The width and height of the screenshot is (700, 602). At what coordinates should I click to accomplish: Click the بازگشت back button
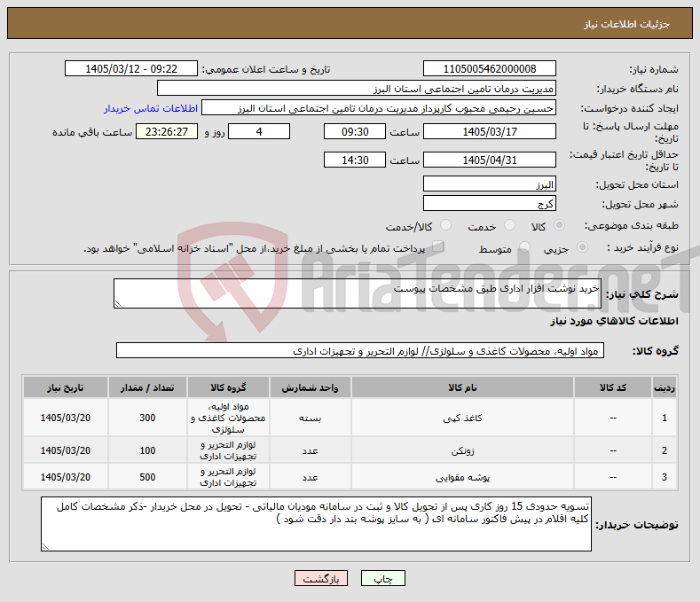coord(321,578)
